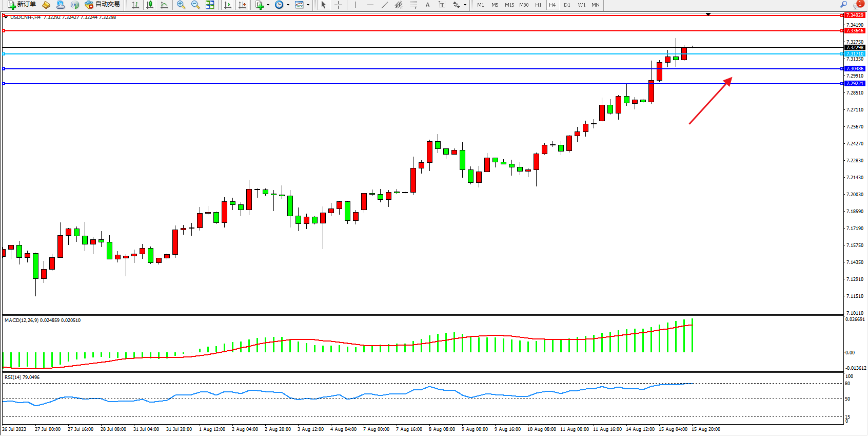The image size is (868, 436).
Task: Switch to D1 timeframe
Action: point(567,5)
